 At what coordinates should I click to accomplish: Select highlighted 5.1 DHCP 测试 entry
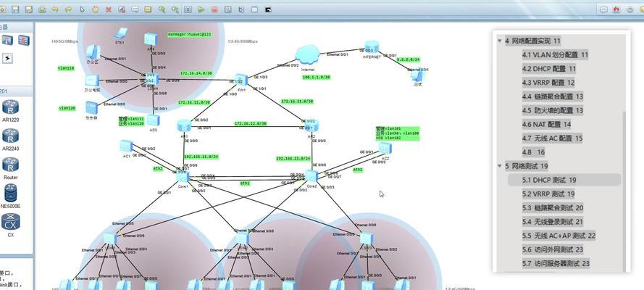coord(564,180)
